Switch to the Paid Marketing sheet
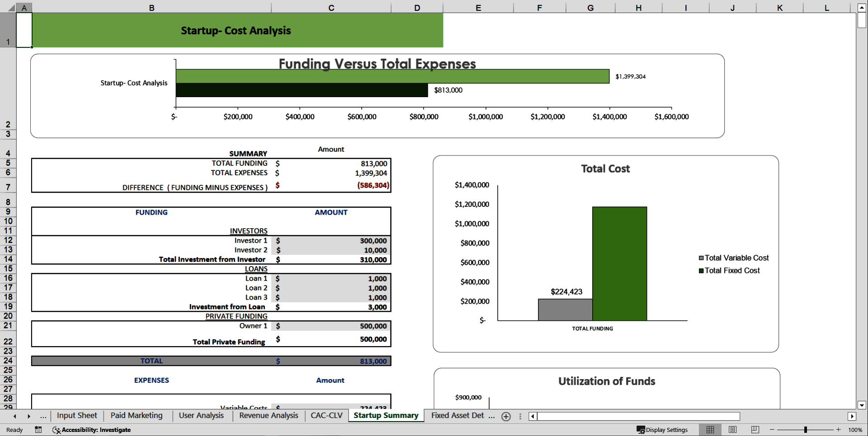The image size is (868, 436). [x=137, y=416]
